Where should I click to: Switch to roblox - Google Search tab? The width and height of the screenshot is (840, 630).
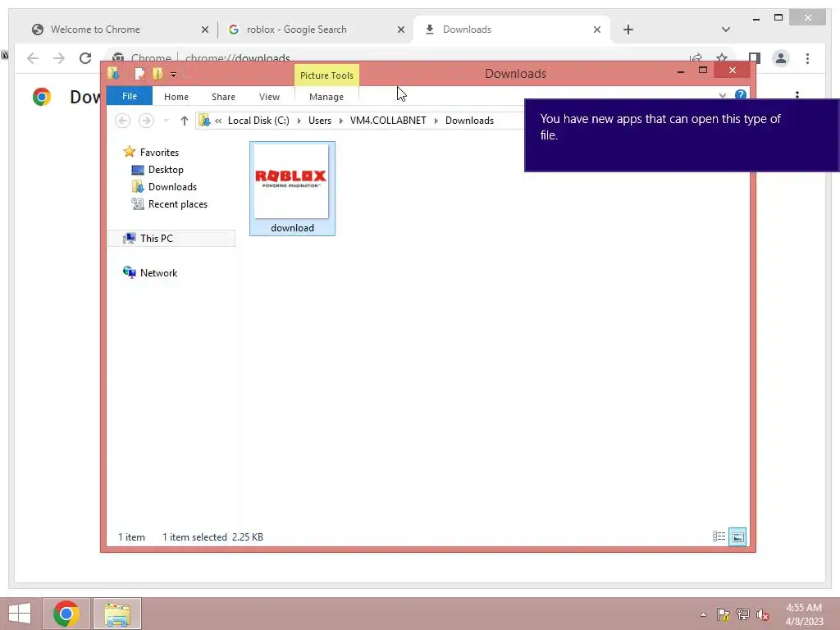click(297, 30)
